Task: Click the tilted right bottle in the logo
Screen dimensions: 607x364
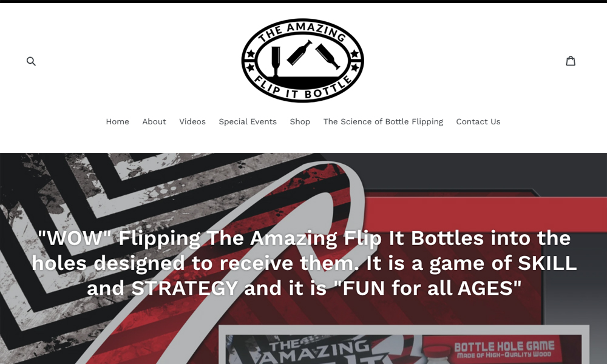Action: [328, 56]
